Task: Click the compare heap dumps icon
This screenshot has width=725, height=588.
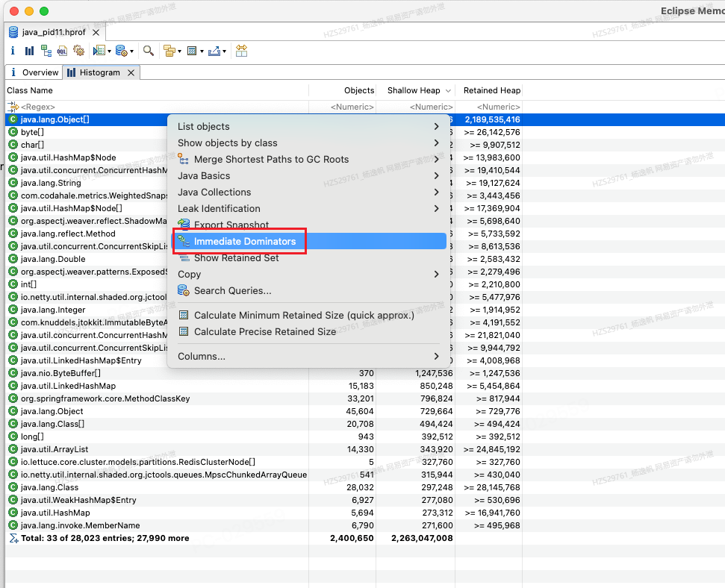Action: pyautogui.click(x=241, y=51)
